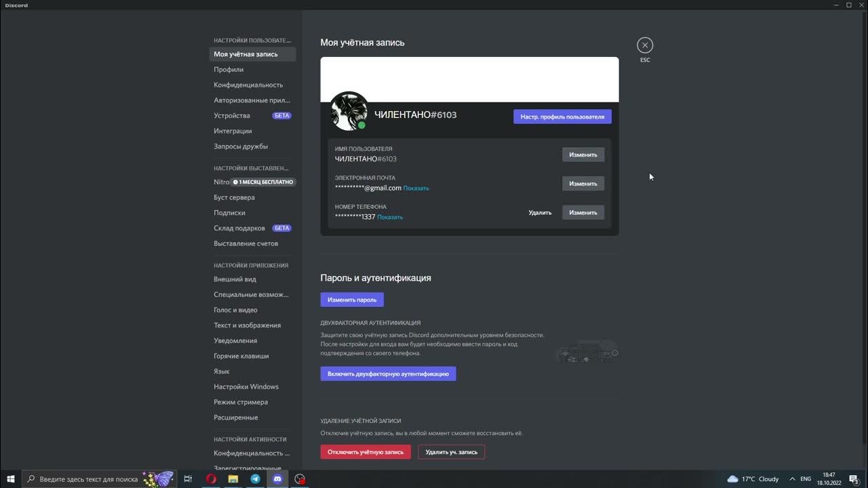This screenshot has width=868, height=488.
Task: Open File Explorer from taskbar
Action: pos(233,479)
